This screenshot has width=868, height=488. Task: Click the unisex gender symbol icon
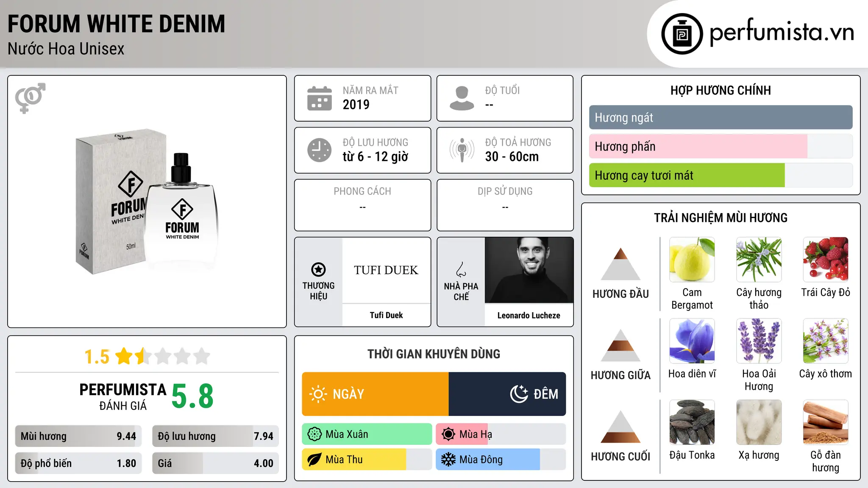30,98
